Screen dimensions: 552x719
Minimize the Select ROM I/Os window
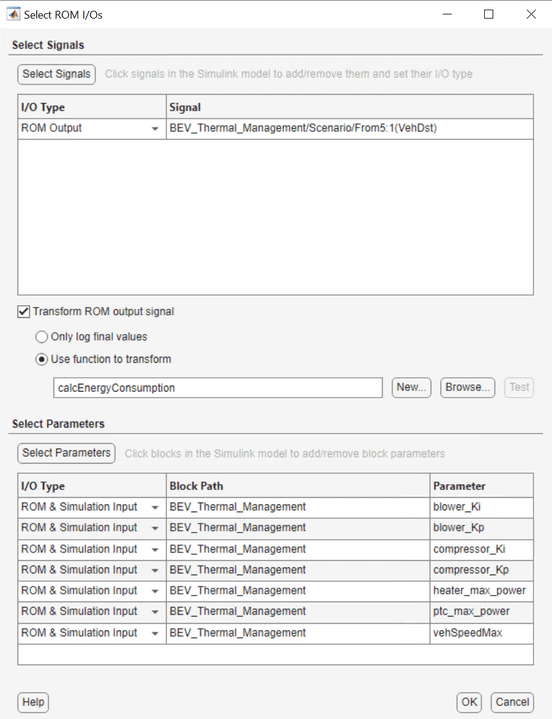(447, 14)
